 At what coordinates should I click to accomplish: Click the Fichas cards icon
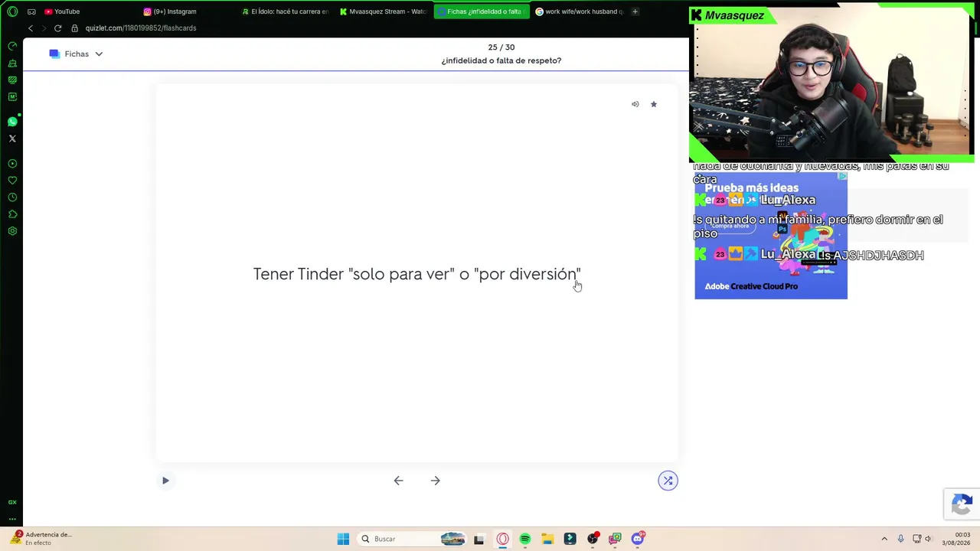[x=54, y=54]
